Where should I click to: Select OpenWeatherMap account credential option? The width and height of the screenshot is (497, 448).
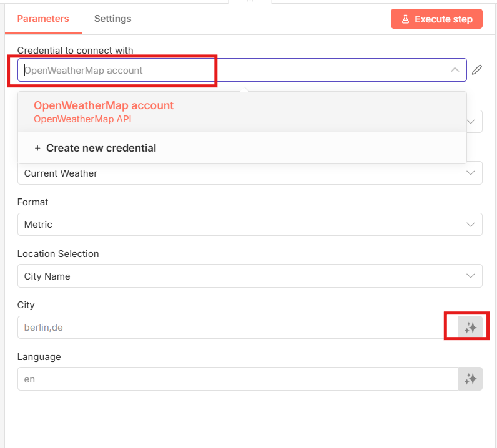pyautogui.click(x=242, y=112)
